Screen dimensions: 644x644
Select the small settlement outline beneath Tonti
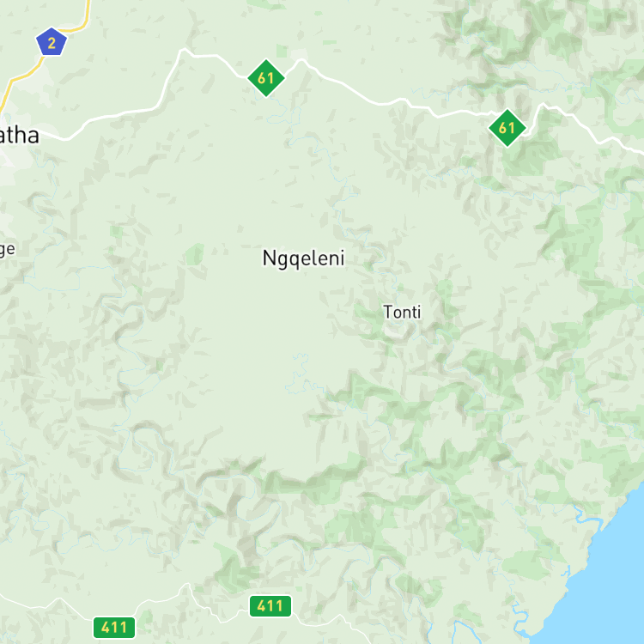[396, 331]
